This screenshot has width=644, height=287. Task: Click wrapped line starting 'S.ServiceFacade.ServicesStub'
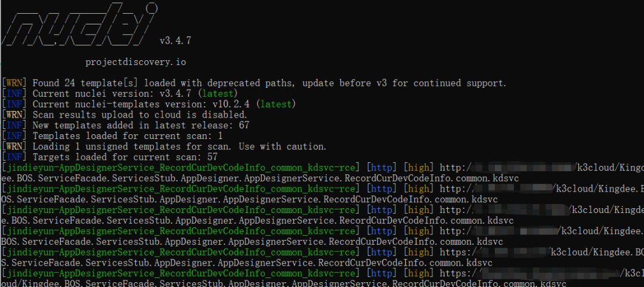247,263
